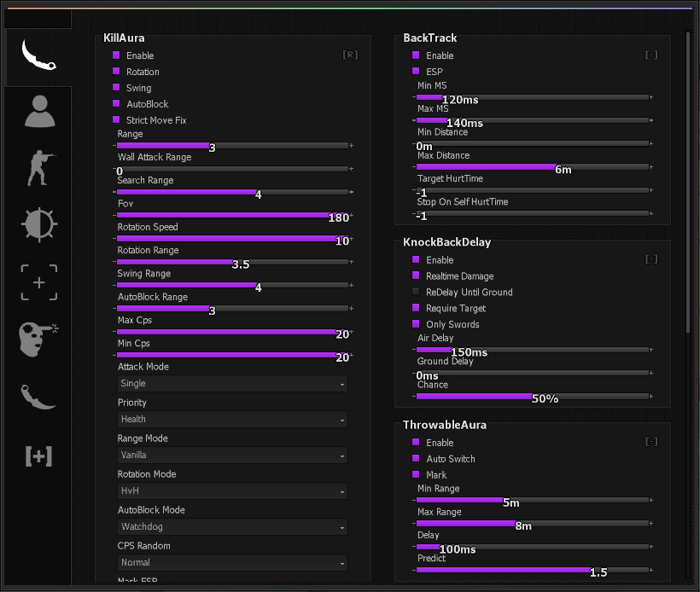Click the Min MS slider in BackTrack
Screen dimensions: 700x592
(533, 97)
